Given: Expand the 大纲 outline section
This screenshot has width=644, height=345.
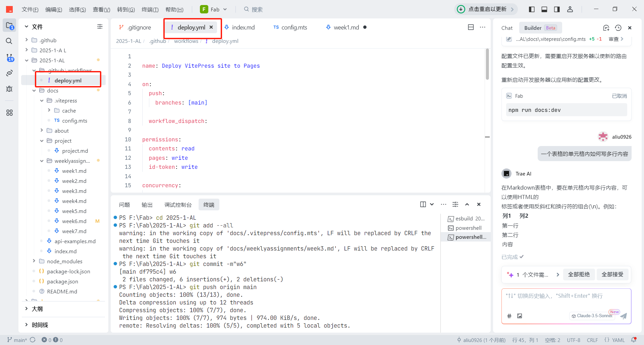Looking at the screenshot, I should (x=37, y=309).
